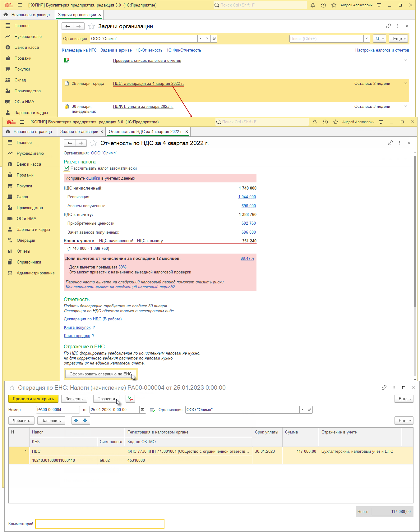Viewport: 420px width, 532px height.
Task: Click Сформировать операцию по ЕНС button
Action: (x=100, y=374)
